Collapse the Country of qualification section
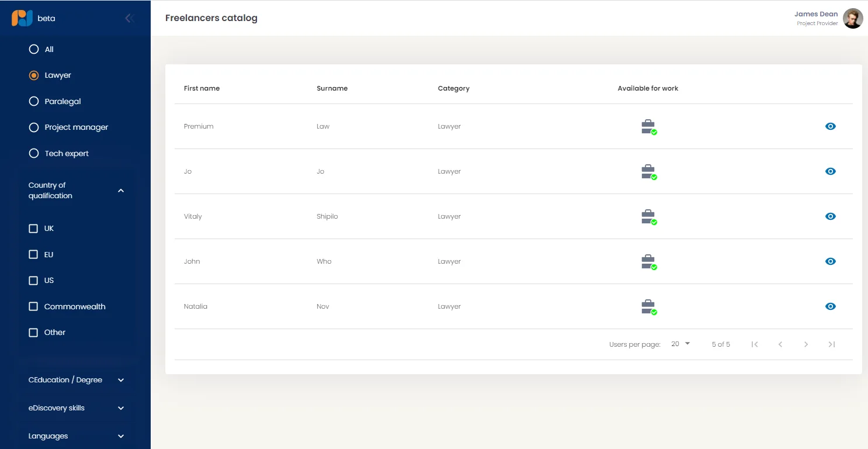 point(121,191)
